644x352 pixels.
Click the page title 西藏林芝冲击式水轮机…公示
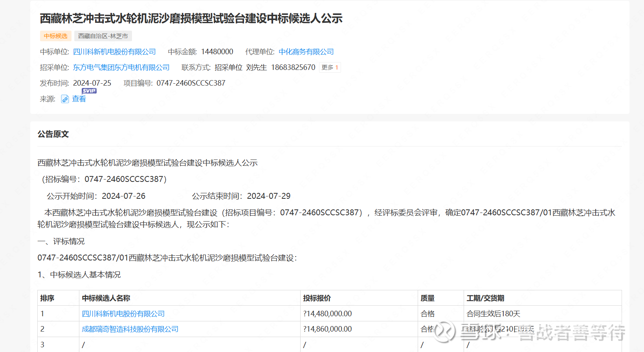coord(191,18)
